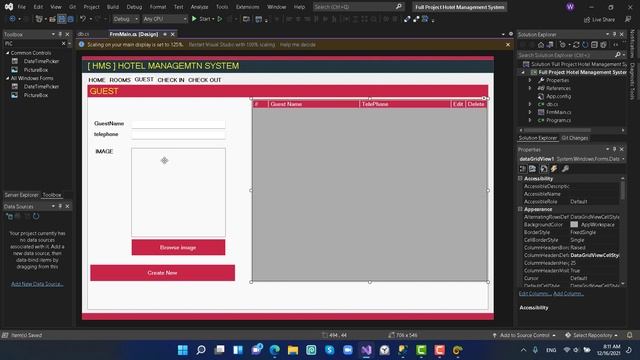Click the GuestName text field
This screenshot has height=360, width=640.
[178, 124]
